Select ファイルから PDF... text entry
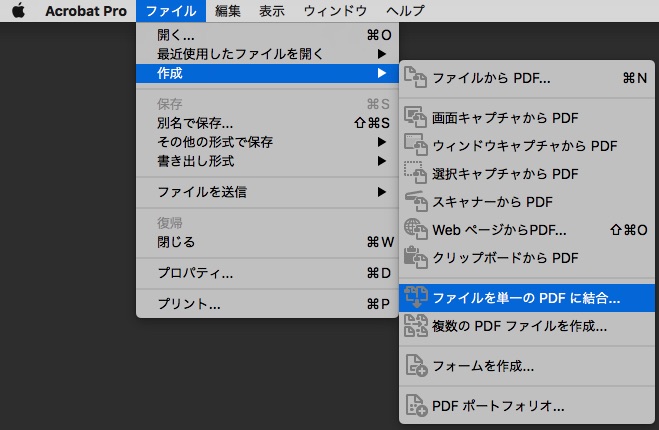 point(491,78)
